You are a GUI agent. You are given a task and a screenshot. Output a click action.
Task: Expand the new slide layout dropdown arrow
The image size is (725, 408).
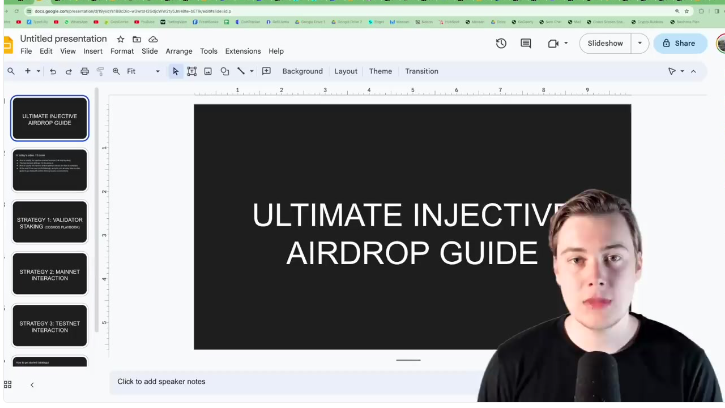click(x=38, y=71)
